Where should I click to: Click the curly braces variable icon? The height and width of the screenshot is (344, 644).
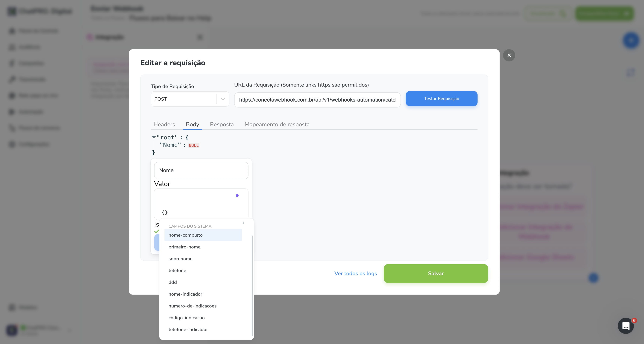click(164, 212)
